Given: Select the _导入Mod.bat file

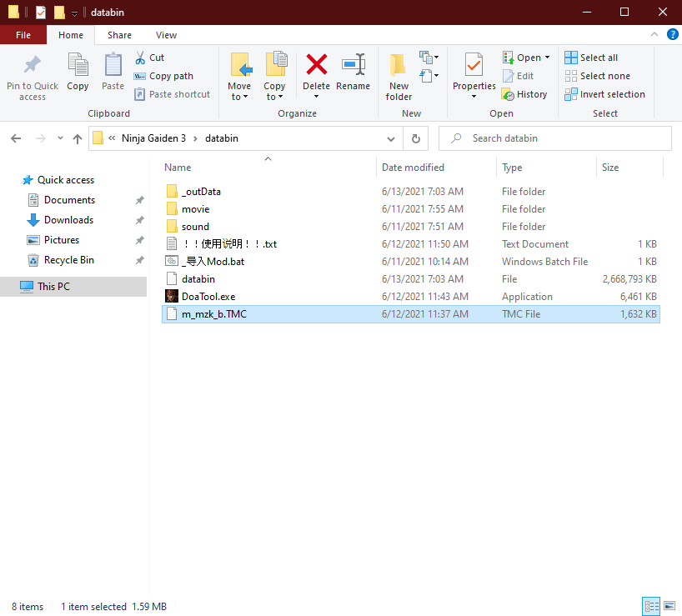Looking at the screenshot, I should pos(410,262).
